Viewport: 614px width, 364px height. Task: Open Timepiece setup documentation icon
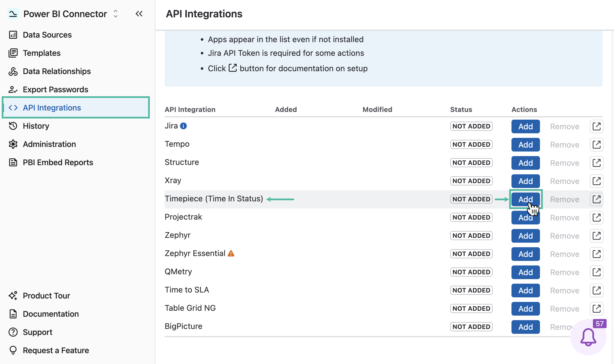596,199
